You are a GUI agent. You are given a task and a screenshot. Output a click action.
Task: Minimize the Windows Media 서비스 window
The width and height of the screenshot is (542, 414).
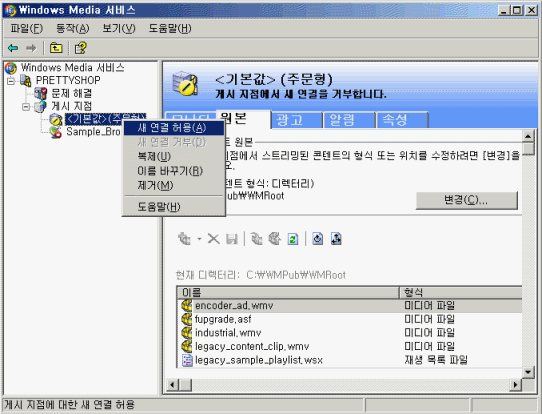pyautogui.click(x=505, y=10)
